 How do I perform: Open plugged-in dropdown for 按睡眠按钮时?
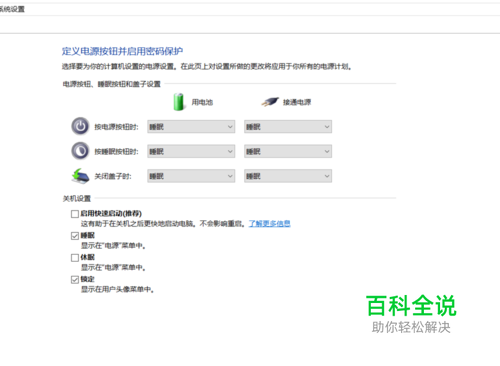[288, 151]
